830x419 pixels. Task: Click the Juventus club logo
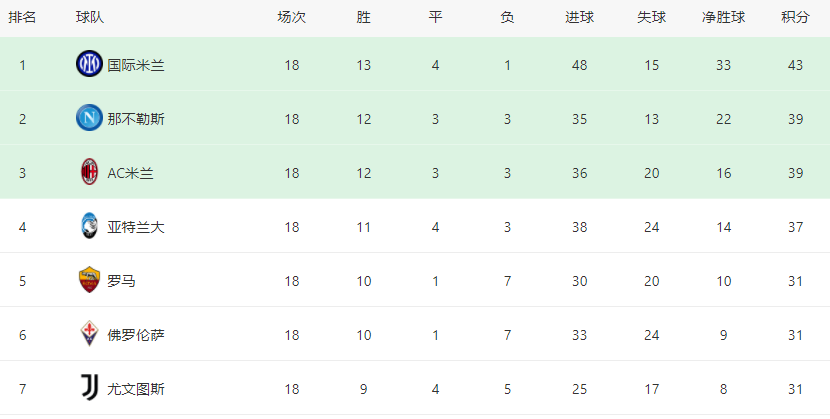pos(89,388)
